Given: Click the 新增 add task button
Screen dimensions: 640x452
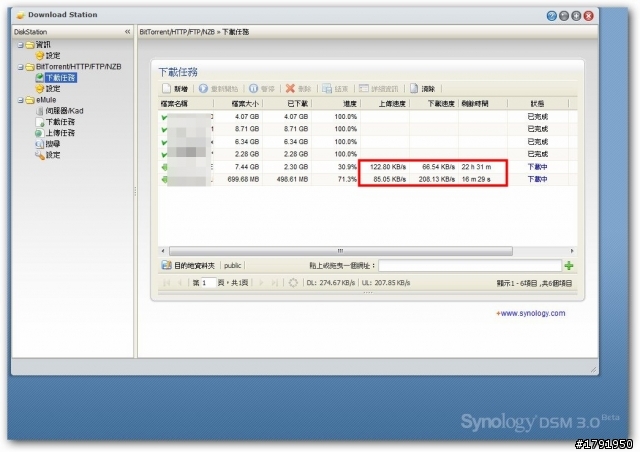Looking at the screenshot, I should (176, 89).
